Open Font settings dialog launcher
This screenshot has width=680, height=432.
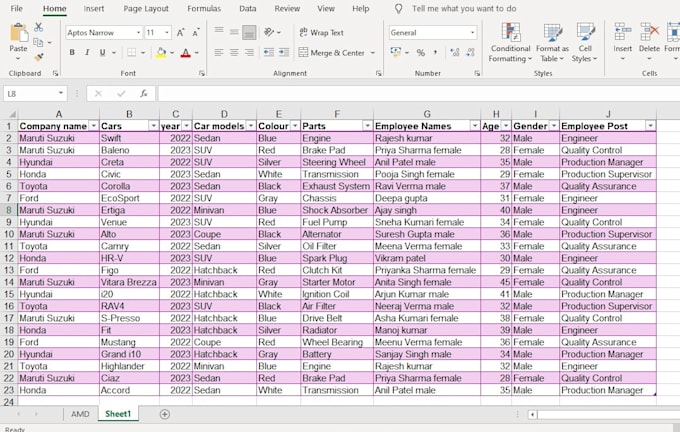click(x=202, y=73)
